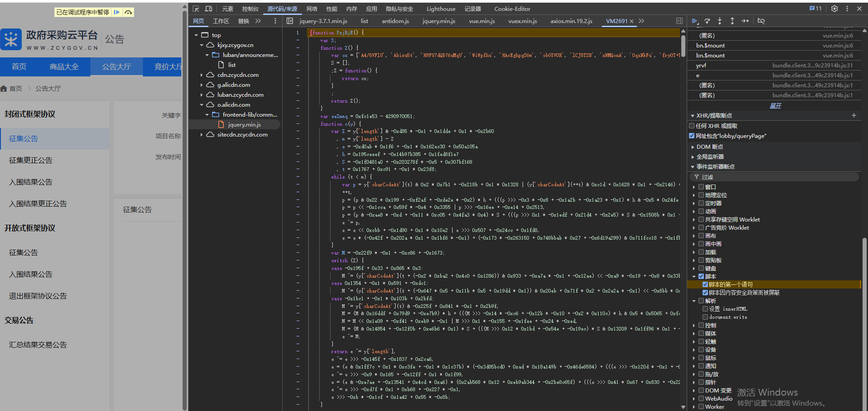
Task: Open 公告大厅 in site navigation
Action: click(x=116, y=66)
